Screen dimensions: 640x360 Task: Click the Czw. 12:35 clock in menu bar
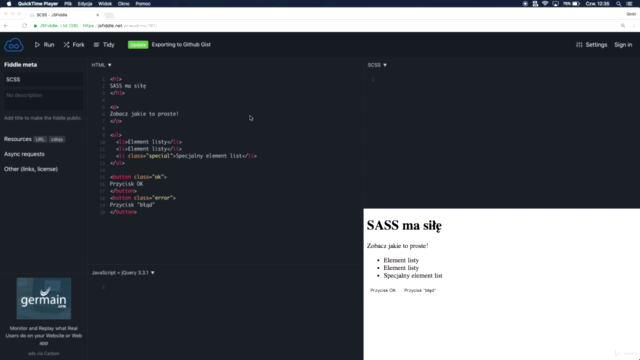tap(598, 4)
